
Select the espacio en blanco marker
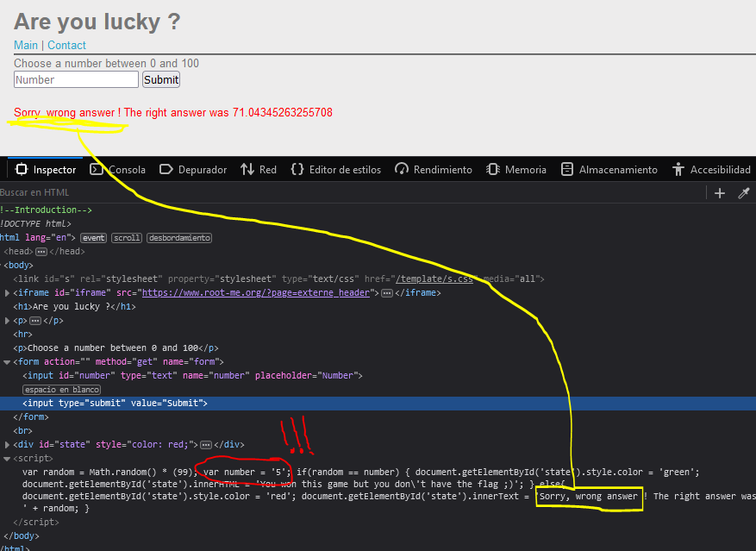(x=62, y=390)
